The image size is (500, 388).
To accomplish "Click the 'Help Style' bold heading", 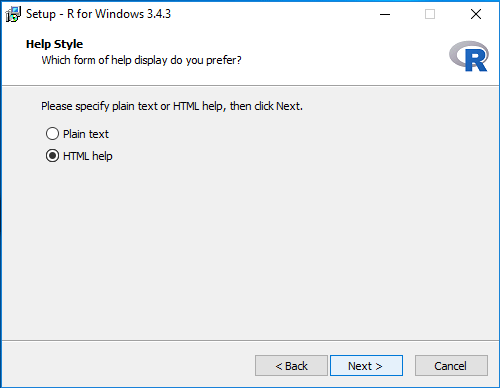I will click(54, 44).
